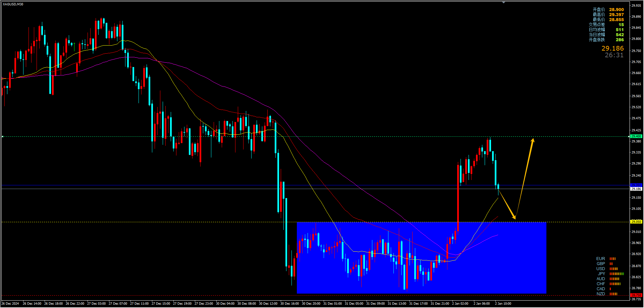Click the 日均波幅 label
This screenshot has width=644, height=308.
[x=597, y=30]
